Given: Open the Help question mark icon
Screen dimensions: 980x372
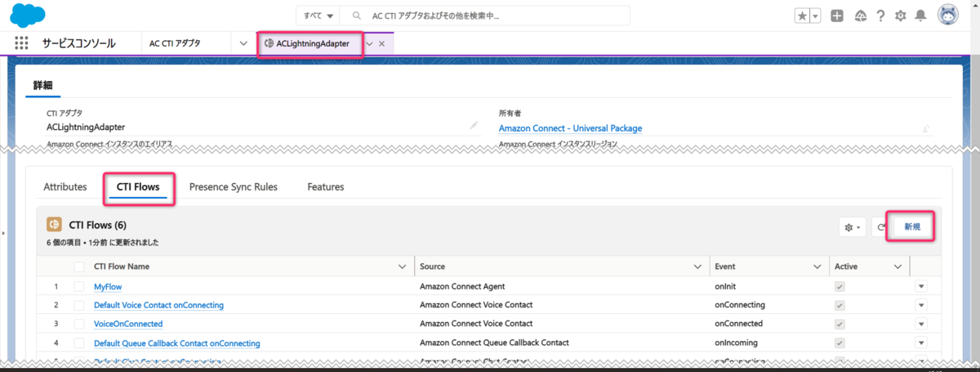Looking at the screenshot, I should pyautogui.click(x=880, y=16).
